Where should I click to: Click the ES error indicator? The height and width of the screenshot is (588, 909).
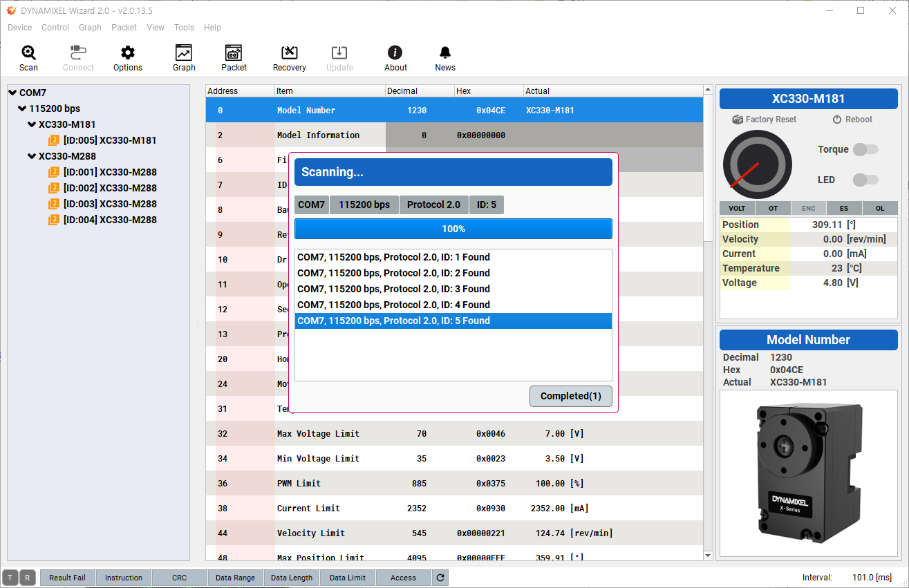point(844,208)
